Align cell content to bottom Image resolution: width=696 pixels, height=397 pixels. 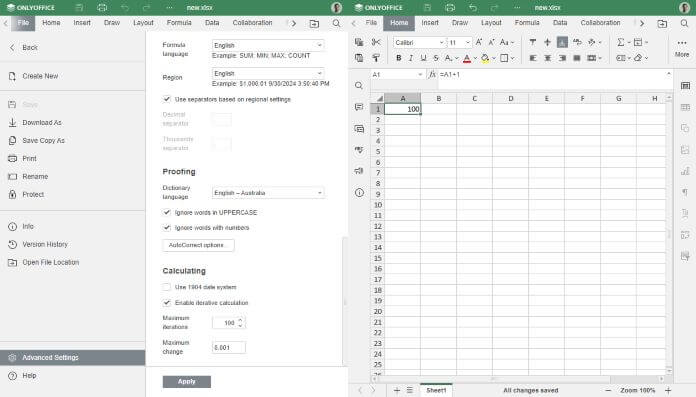point(562,42)
